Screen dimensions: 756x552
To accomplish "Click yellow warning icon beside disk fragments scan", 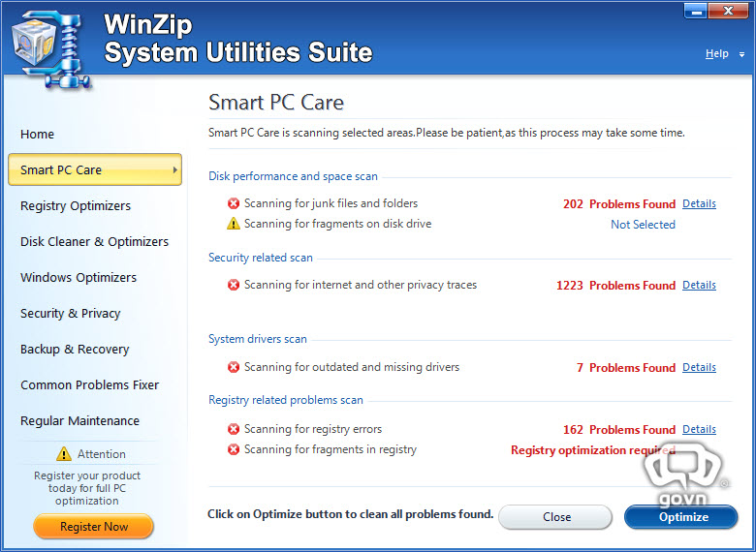I will 234,224.
